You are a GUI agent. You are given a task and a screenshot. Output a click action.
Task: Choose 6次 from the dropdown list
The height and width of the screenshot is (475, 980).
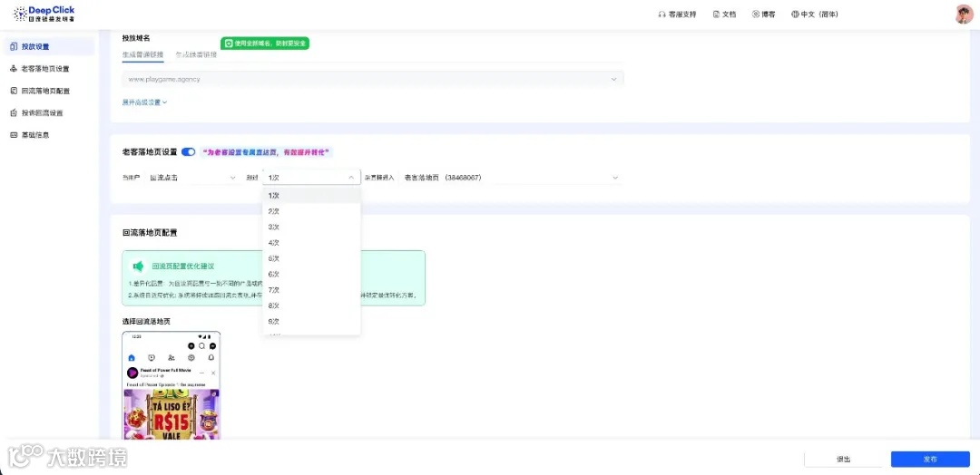pyautogui.click(x=311, y=274)
